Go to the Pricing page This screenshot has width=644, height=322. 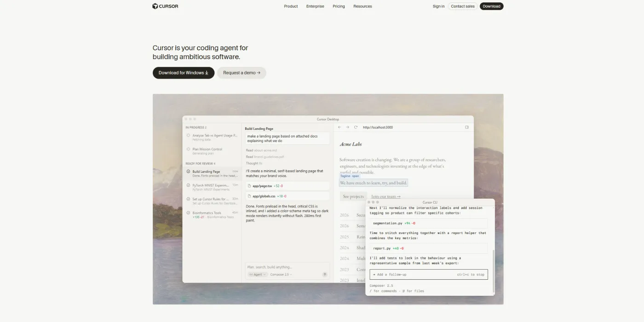[x=339, y=6]
